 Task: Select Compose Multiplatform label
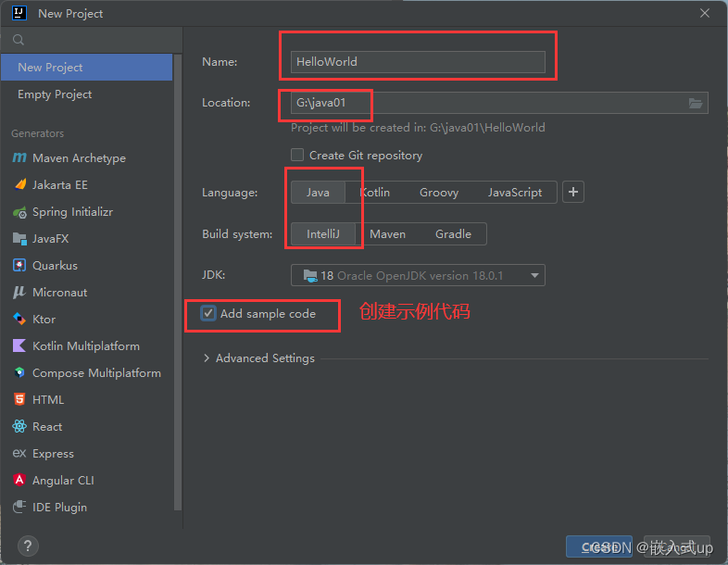click(96, 372)
